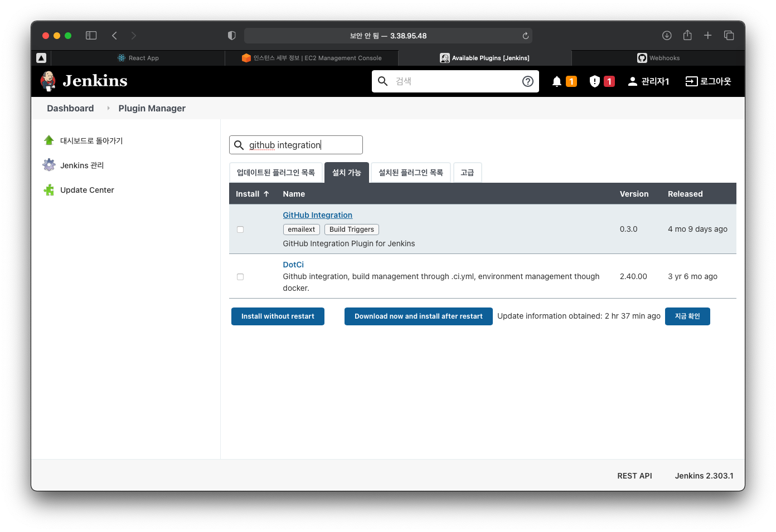Open the DotCi plugin link
This screenshot has height=532, width=776.
pyautogui.click(x=293, y=265)
